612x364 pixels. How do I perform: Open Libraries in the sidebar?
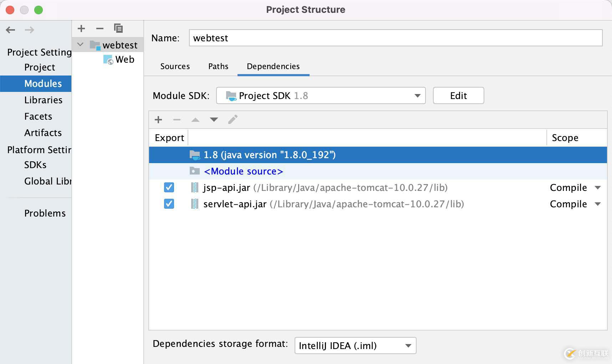click(43, 100)
